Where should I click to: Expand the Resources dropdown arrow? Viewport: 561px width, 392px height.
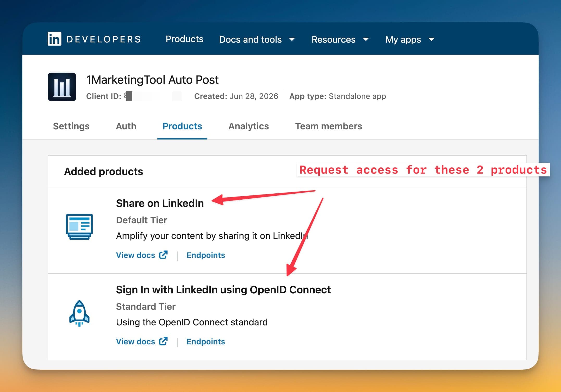tap(366, 39)
